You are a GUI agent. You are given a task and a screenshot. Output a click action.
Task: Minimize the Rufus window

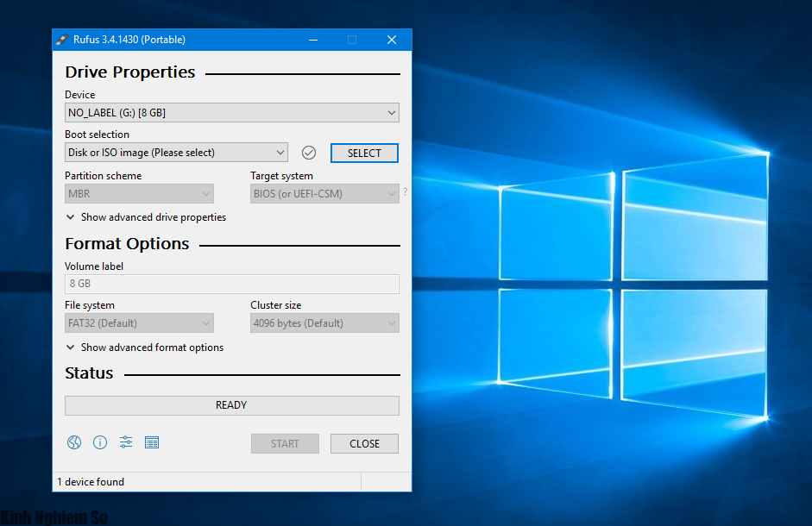[x=313, y=40]
